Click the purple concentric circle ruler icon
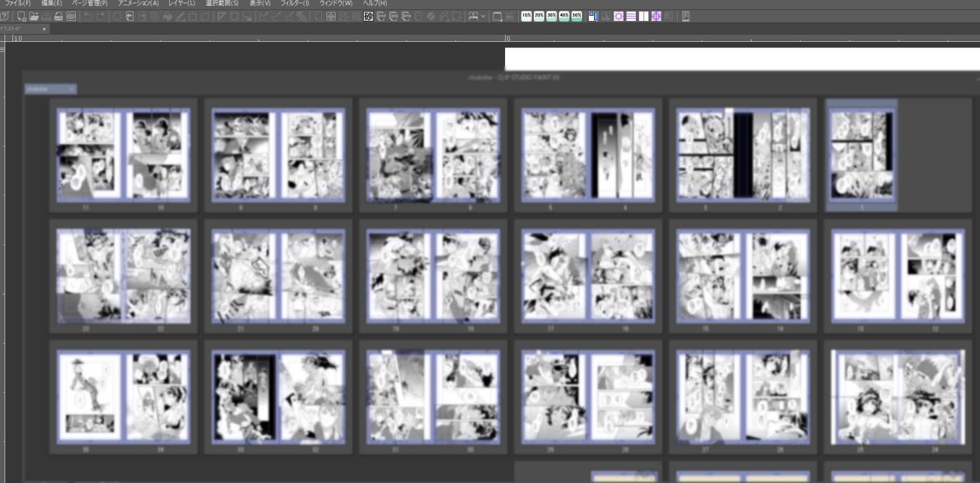Viewport: 980px width, 483px height. (656, 16)
